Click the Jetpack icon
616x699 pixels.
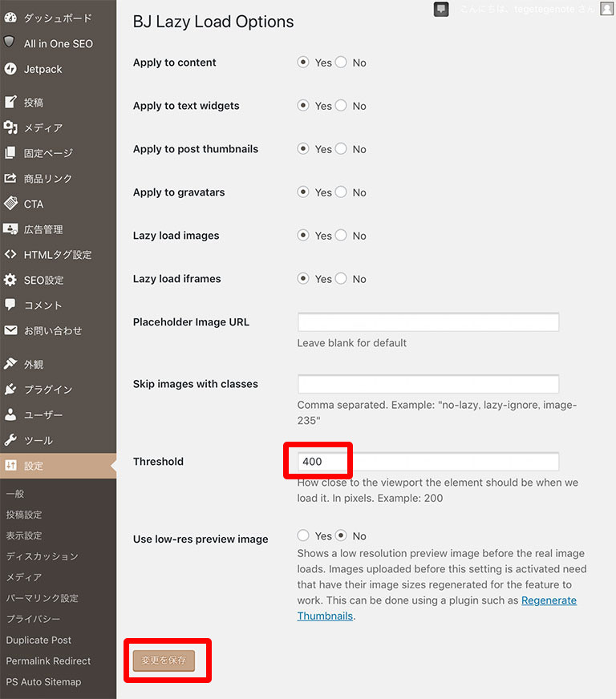coord(10,69)
